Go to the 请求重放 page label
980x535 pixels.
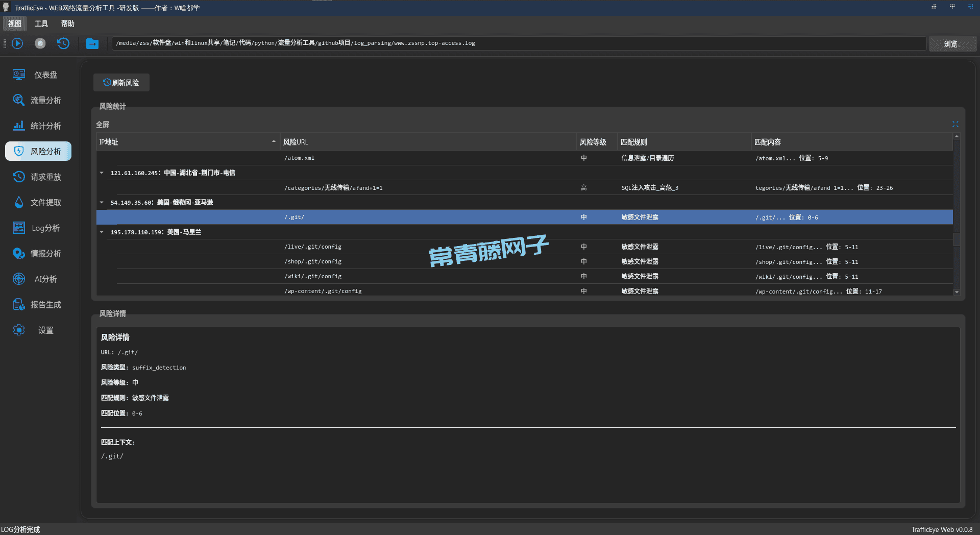(46, 177)
